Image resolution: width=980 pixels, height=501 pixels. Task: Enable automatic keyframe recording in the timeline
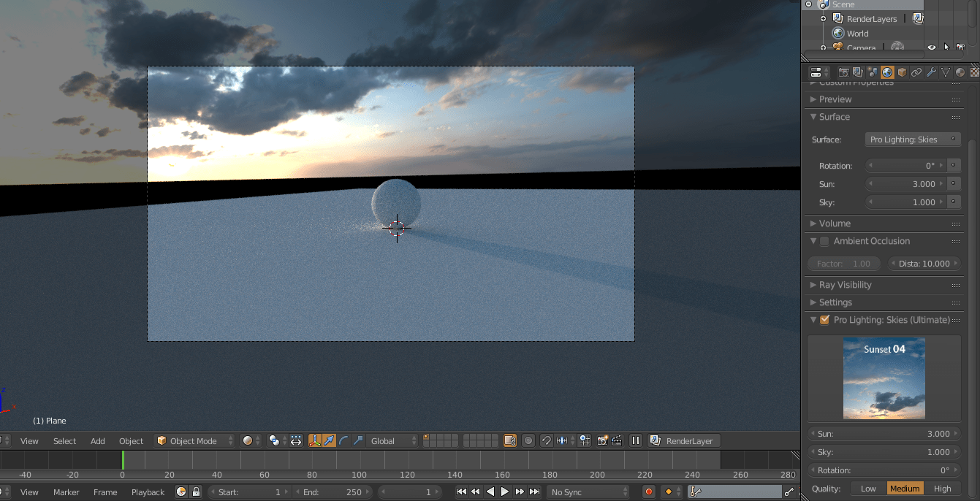[x=648, y=492]
